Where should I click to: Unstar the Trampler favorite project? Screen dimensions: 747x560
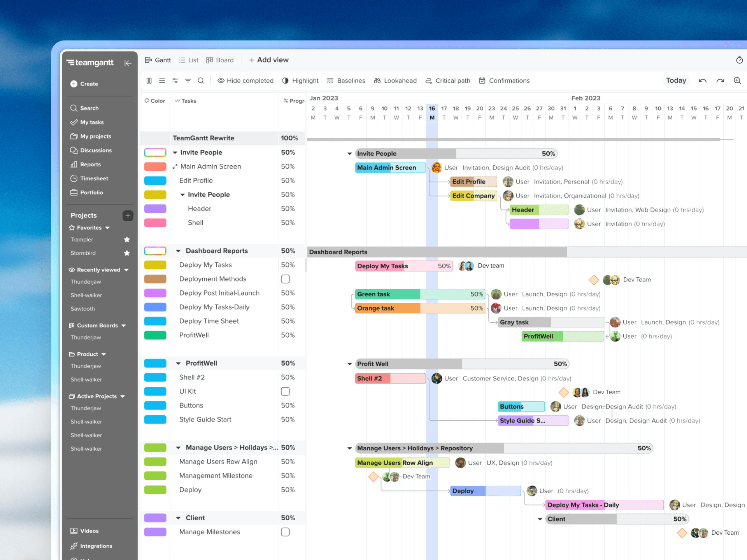[x=127, y=240]
